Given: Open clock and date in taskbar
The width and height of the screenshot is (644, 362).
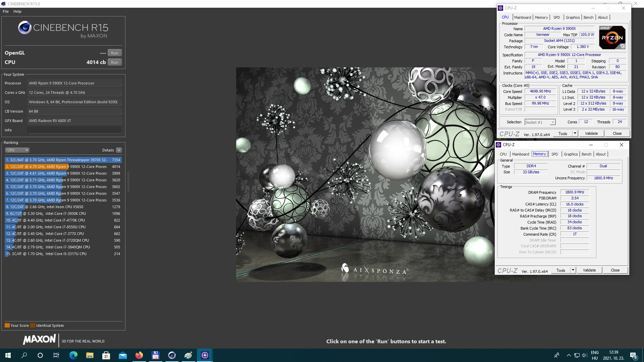Looking at the screenshot, I should click(613, 355).
